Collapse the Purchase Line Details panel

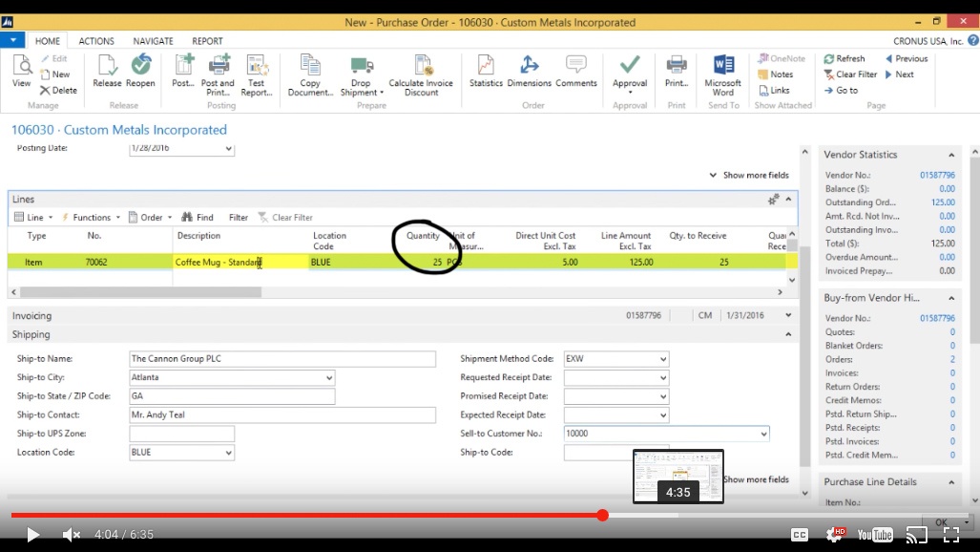point(951,482)
